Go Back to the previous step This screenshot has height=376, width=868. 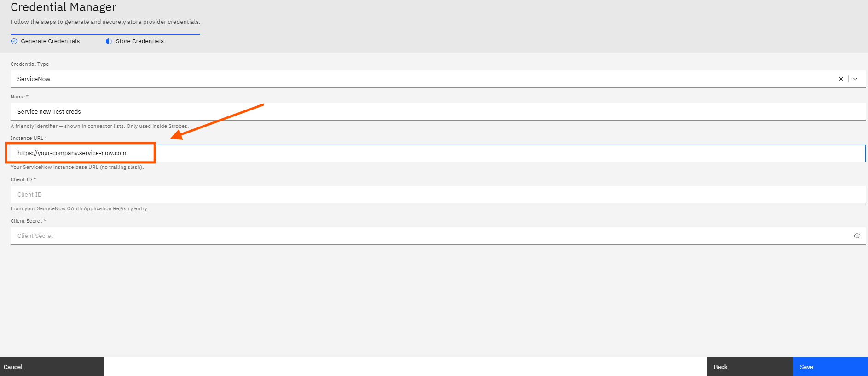750,367
